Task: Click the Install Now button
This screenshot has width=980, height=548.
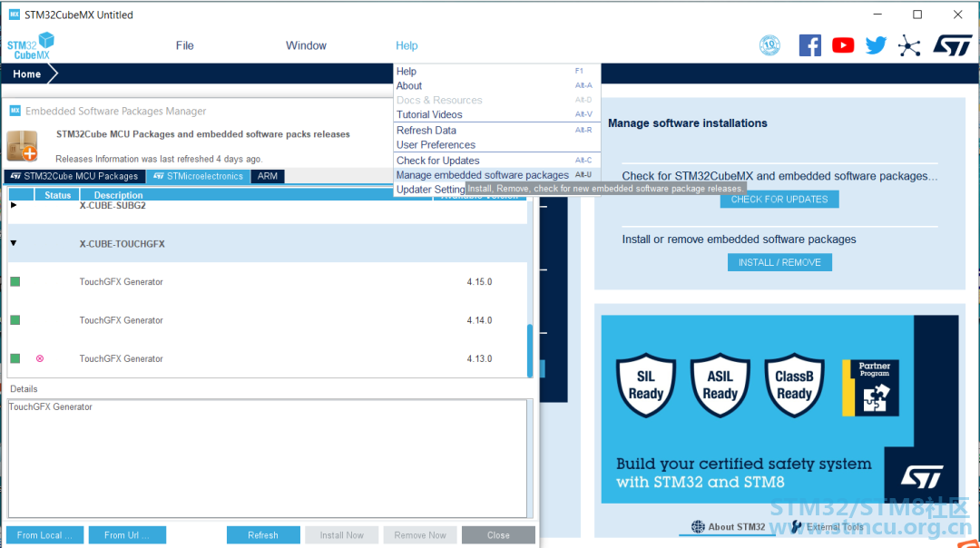Action: point(342,535)
